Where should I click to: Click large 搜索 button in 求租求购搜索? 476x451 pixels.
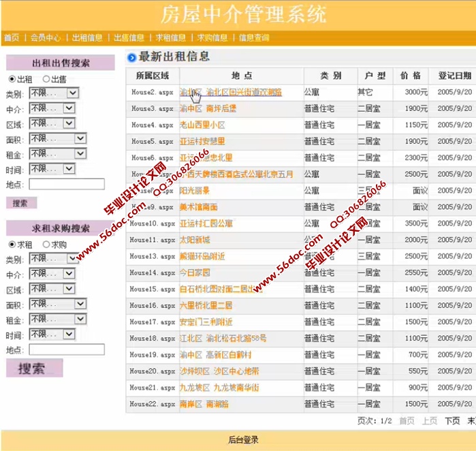point(35,368)
